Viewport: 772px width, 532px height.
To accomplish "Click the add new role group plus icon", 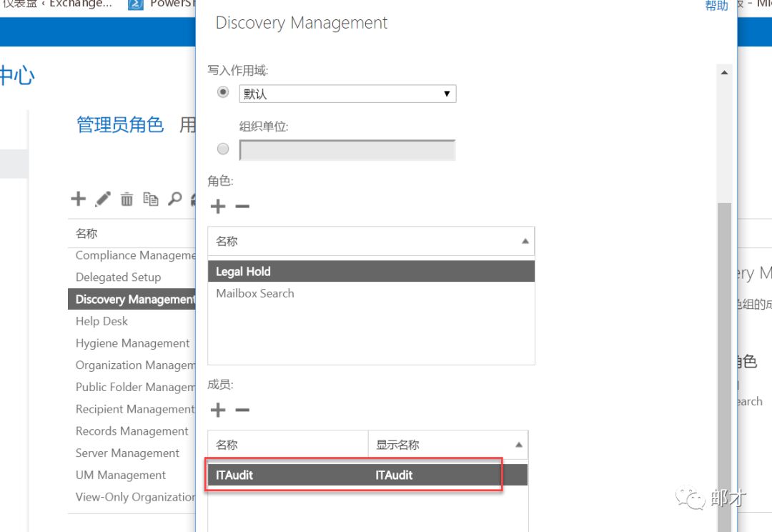I will click(78, 199).
